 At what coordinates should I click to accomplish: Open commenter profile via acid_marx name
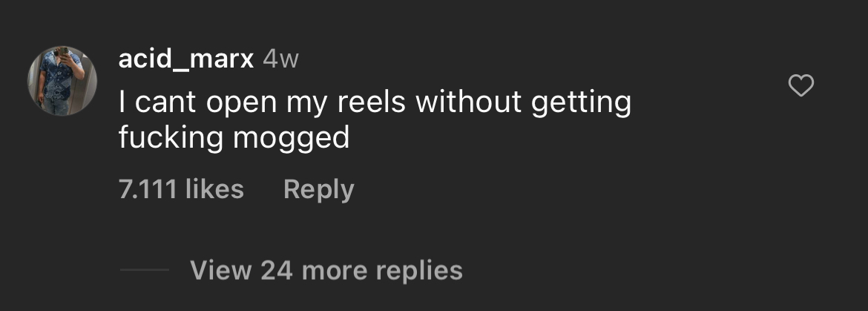pyautogui.click(x=186, y=58)
